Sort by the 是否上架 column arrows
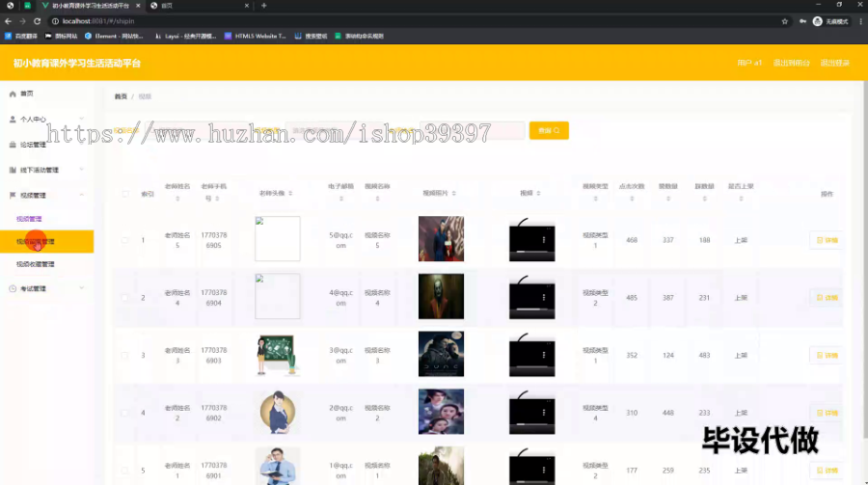The width and height of the screenshot is (868, 485). pos(741,199)
